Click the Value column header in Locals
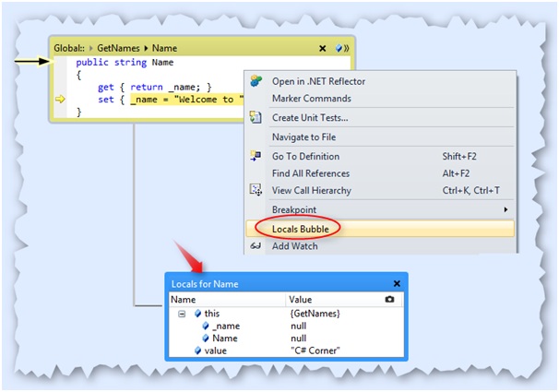Screen dimensions: 559x392 click(344, 300)
